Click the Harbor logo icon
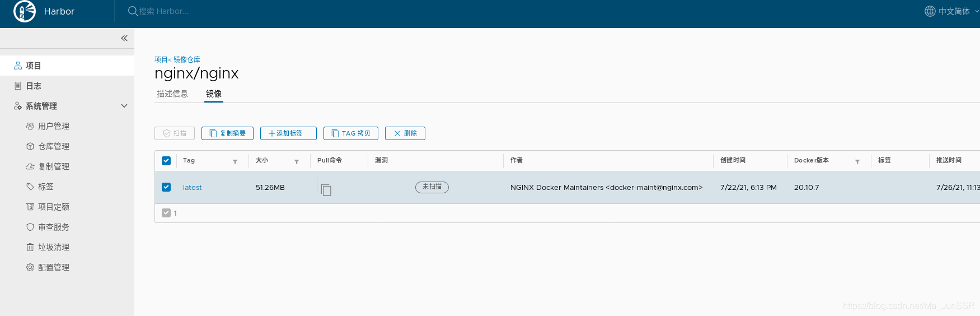 [x=24, y=11]
